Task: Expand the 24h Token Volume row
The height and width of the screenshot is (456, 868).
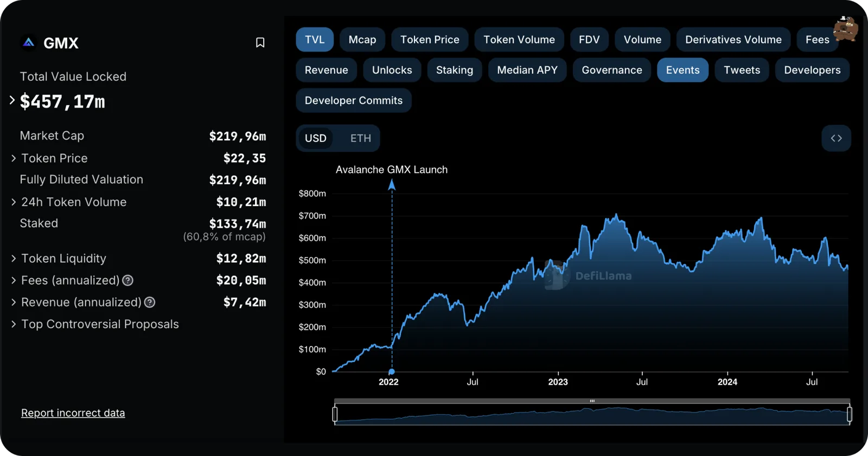Action: 14,202
